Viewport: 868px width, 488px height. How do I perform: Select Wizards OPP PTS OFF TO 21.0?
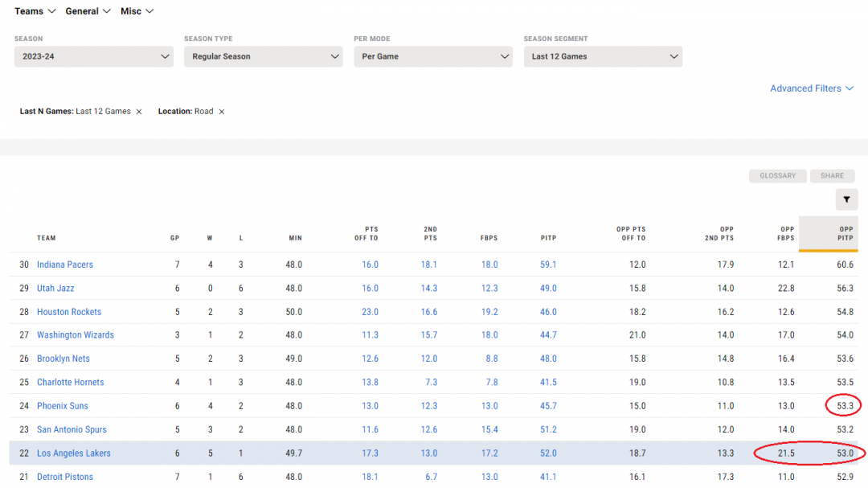637,335
